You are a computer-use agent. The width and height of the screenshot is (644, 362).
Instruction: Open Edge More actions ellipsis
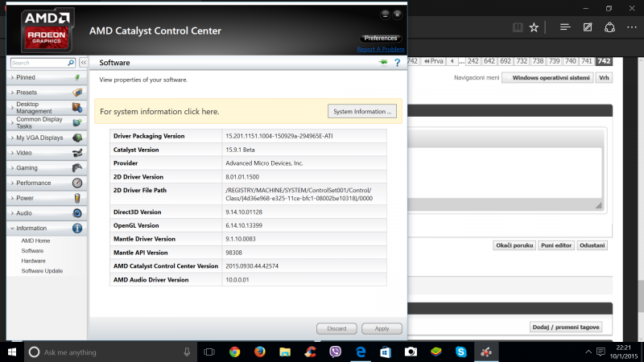pos(632,27)
